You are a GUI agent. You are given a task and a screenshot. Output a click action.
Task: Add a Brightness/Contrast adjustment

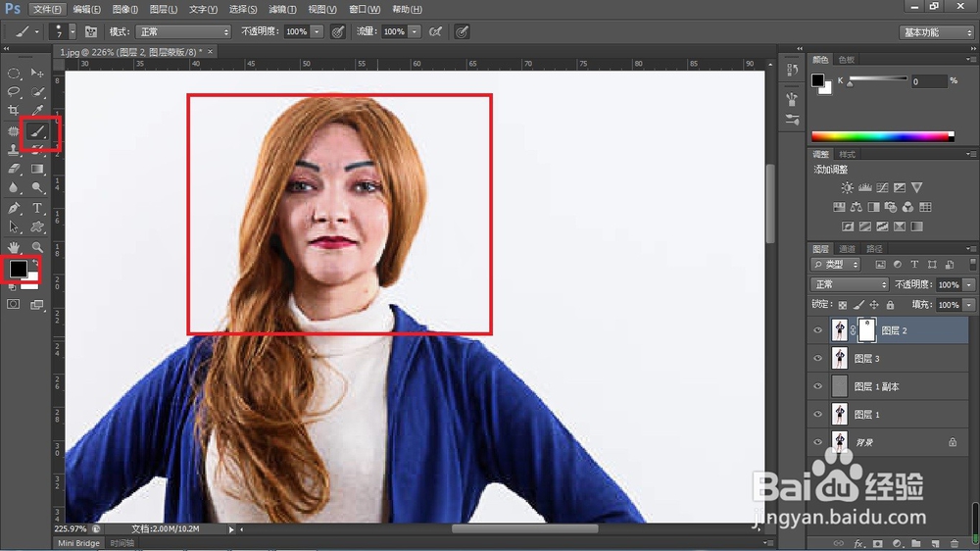[847, 187]
